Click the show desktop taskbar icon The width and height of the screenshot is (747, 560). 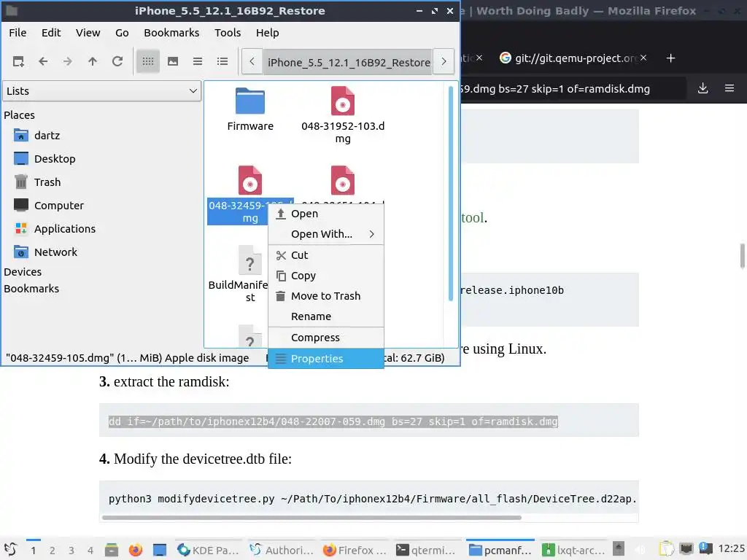160,550
